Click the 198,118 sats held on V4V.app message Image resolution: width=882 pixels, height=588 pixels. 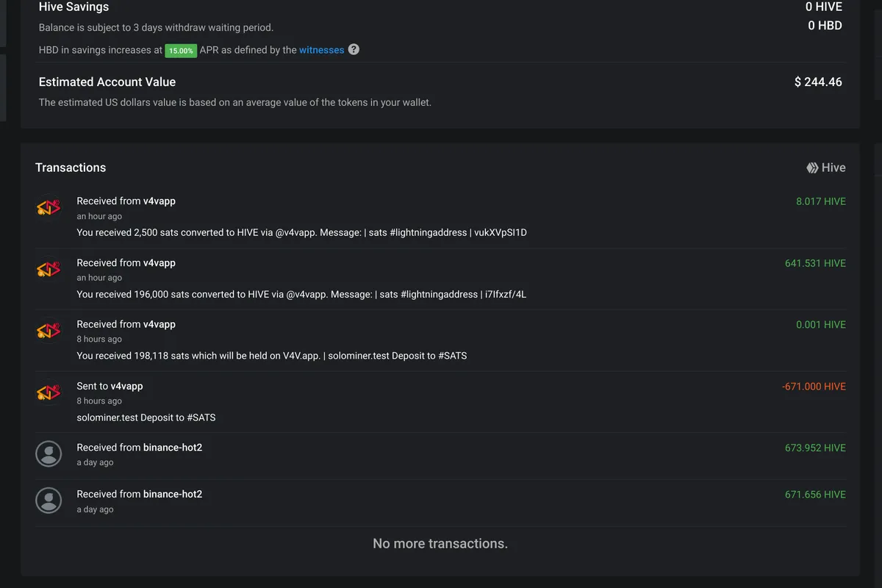pos(272,356)
